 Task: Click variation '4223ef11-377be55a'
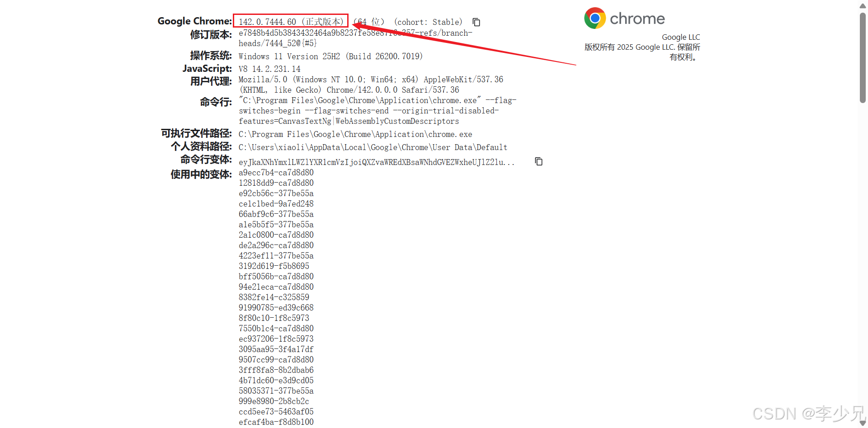[x=276, y=256]
